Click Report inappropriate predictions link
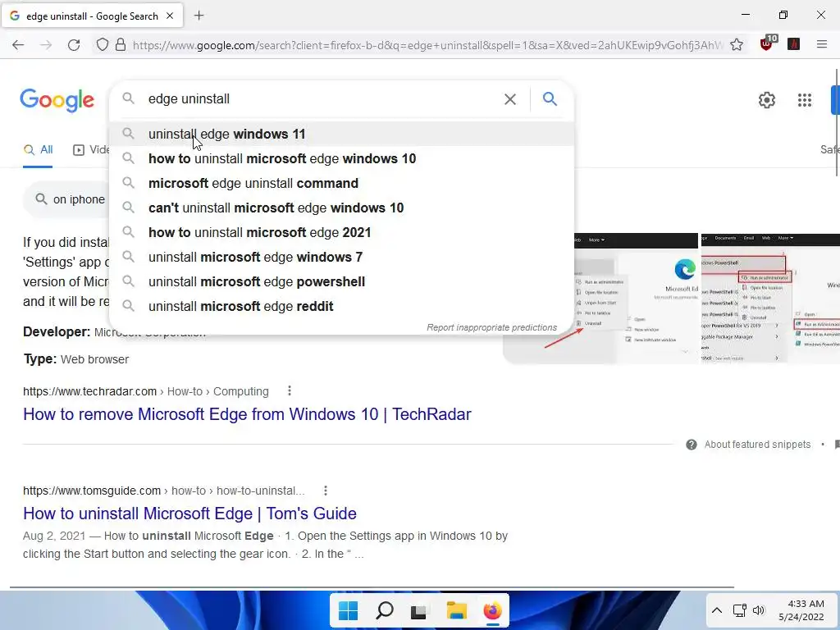The image size is (840, 630). (x=492, y=327)
